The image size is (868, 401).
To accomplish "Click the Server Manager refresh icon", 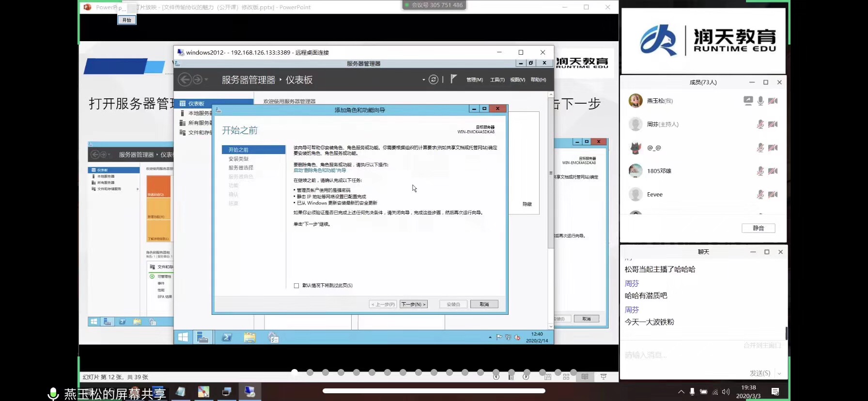I will [434, 79].
